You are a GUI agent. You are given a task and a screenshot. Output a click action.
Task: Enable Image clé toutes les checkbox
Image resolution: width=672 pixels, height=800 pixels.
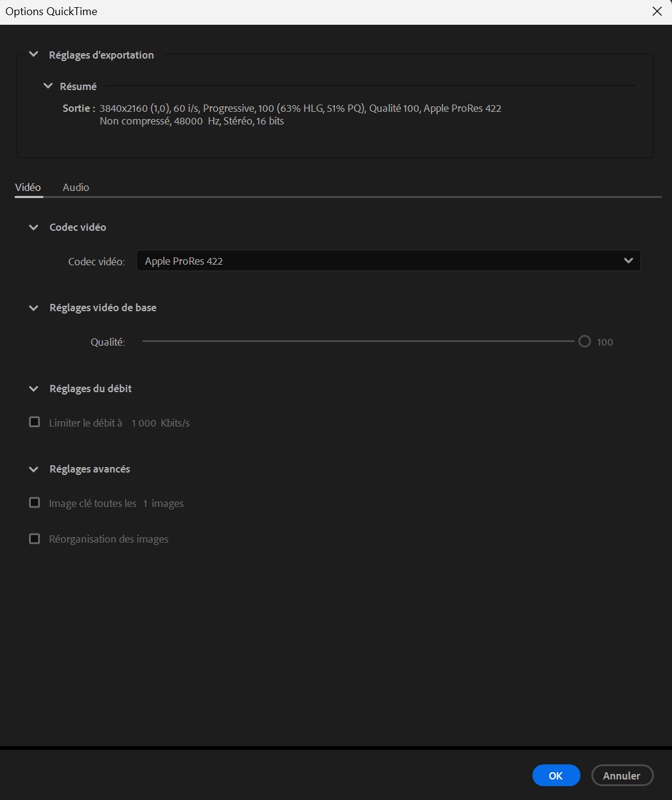pos(34,503)
